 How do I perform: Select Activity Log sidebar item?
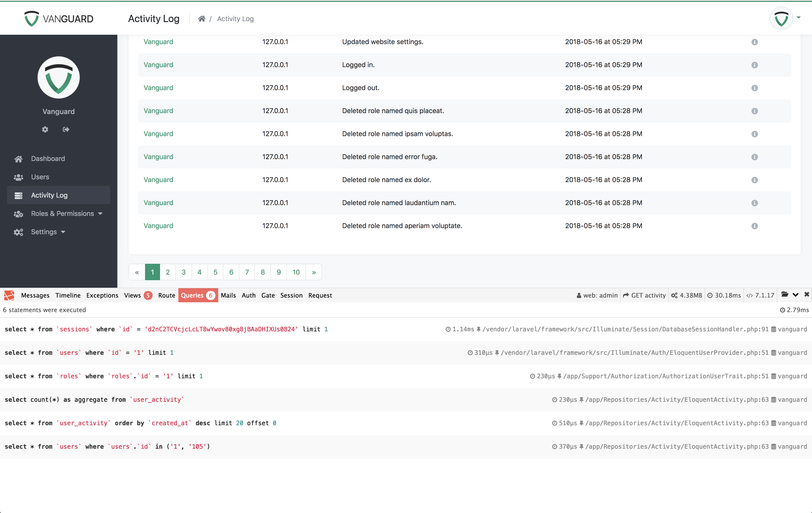(59, 195)
